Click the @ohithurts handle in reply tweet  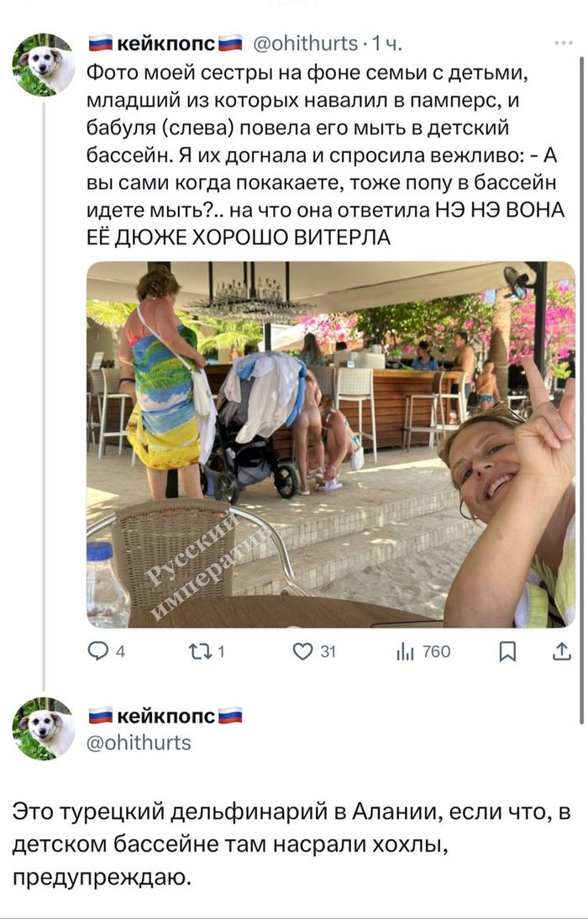(139, 743)
